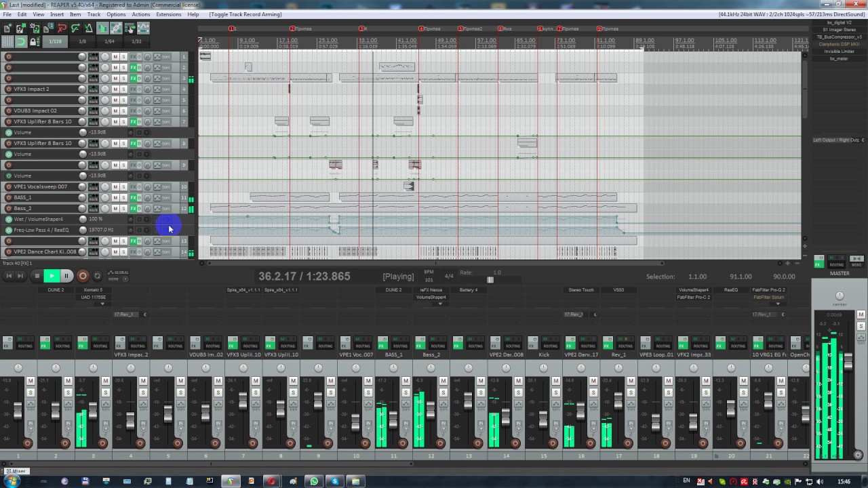The width and height of the screenshot is (868, 488).
Task: Solo the MASTER track
Action: tap(861, 326)
